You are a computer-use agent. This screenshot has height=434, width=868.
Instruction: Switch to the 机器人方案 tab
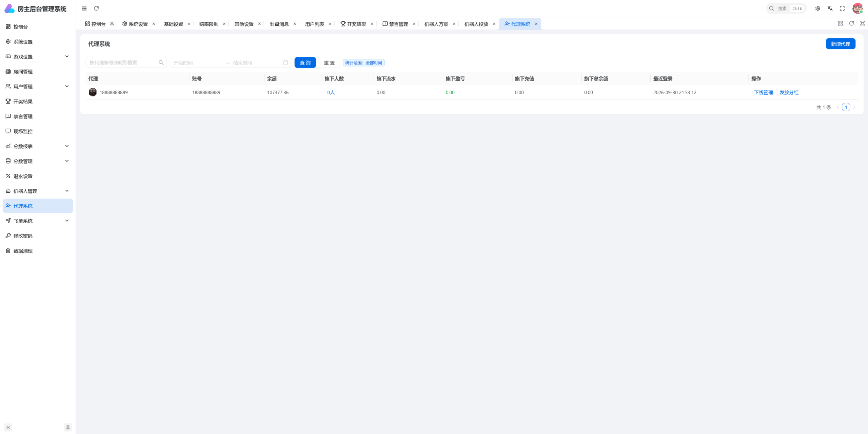pyautogui.click(x=436, y=24)
